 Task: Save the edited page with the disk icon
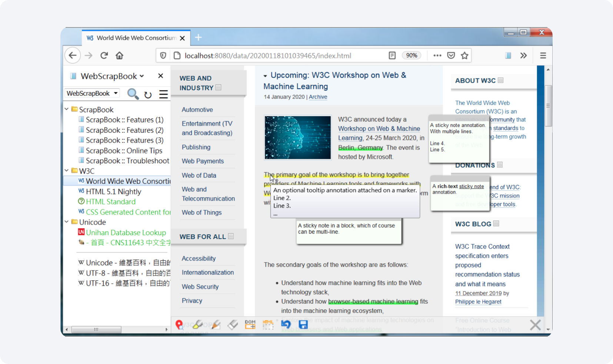[303, 324]
